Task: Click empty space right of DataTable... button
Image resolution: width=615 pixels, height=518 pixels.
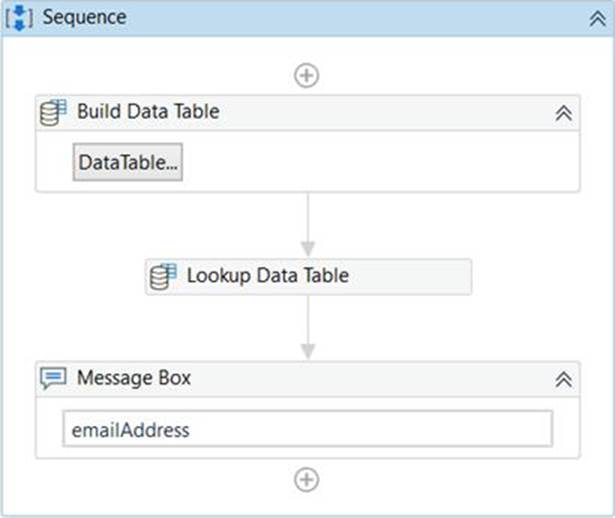Action: (x=380, y=163)
